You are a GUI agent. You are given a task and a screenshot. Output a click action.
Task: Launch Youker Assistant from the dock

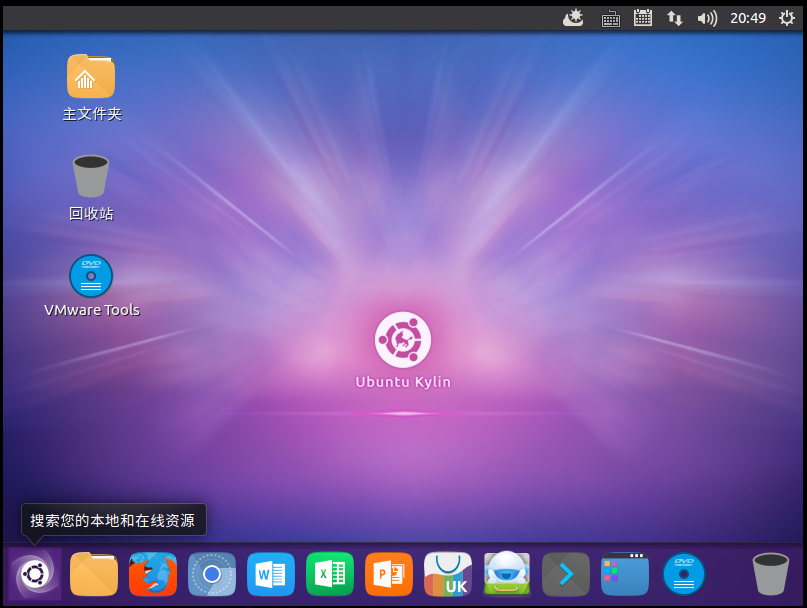507,574
